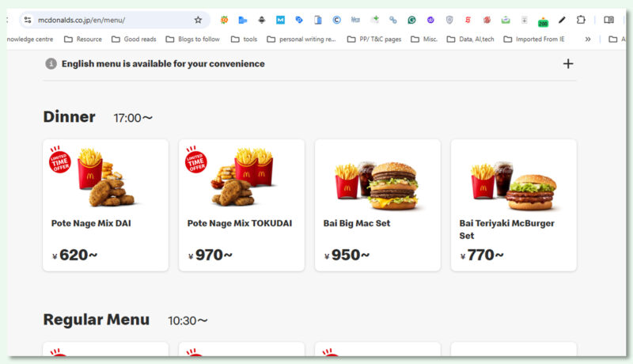Open the grey shield extension icon
The width and height of the screenshot is (633, 364).
click(449, 20)
